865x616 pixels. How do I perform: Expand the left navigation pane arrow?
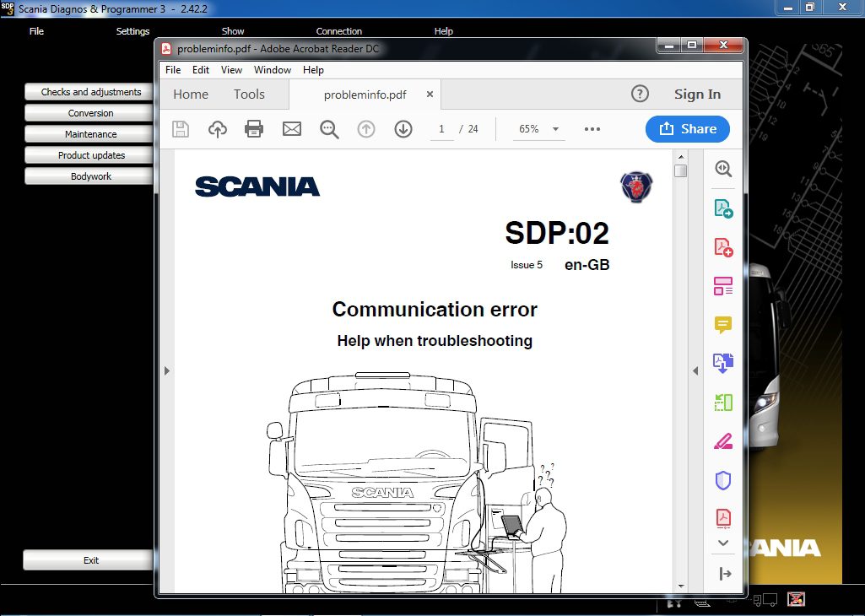click(x=166, y=370)
